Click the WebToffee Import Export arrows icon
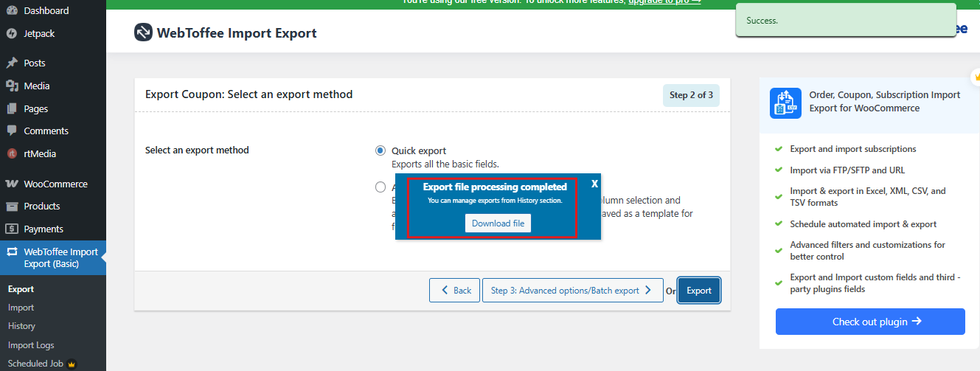The height and width of the screenshot is (371, 980). click(x=12, y=252)
